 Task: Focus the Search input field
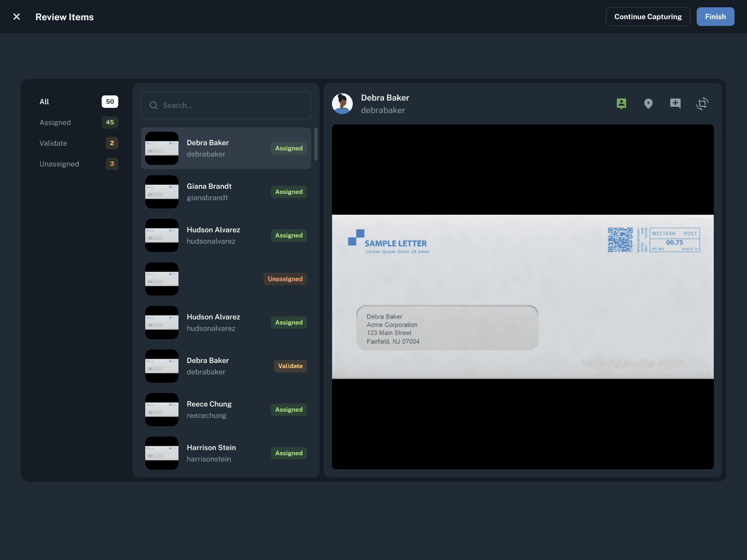pos(226,105)
